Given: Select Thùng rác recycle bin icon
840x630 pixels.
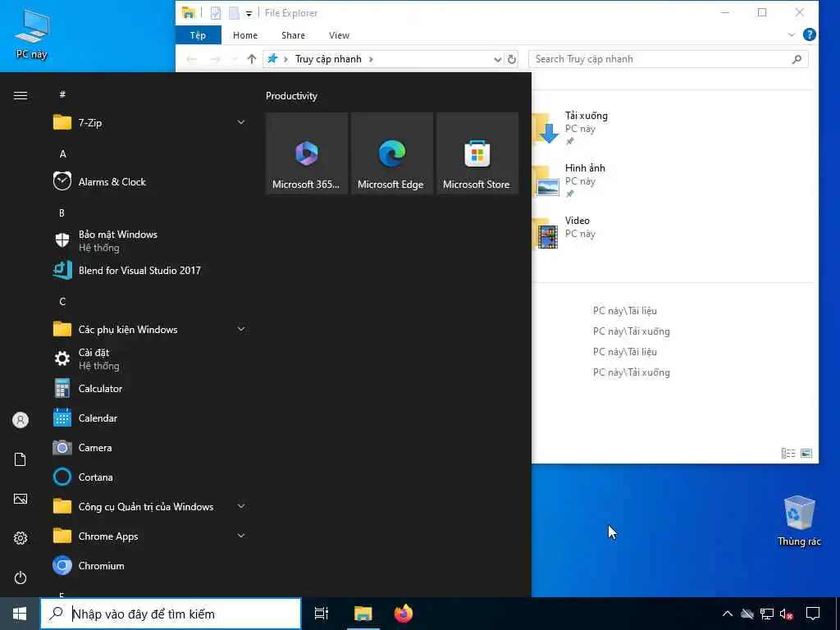Looking at the screenshot, I should tap(799, 521).
